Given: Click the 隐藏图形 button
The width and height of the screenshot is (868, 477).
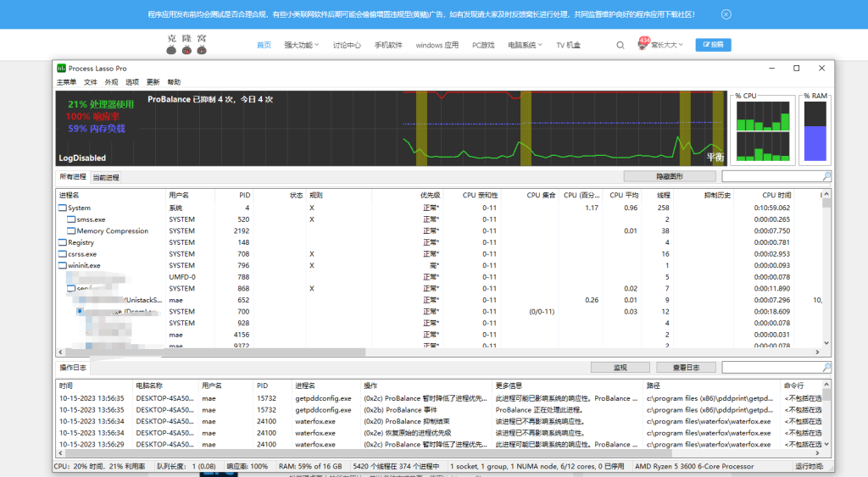Looking at the screenshot, I should [x=670, y=176].
